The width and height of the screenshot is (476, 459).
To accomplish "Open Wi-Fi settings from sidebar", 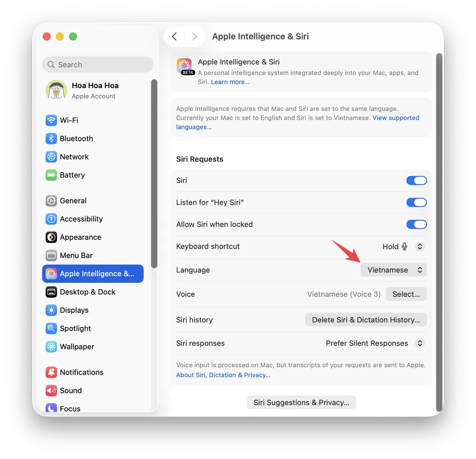I will pyautogui.click(x=71, y=120).
